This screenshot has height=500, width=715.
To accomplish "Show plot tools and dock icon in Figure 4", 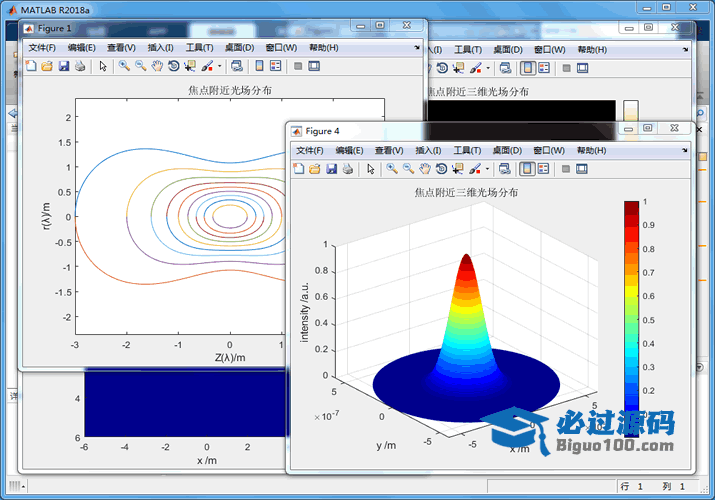I will click(582, 169).
